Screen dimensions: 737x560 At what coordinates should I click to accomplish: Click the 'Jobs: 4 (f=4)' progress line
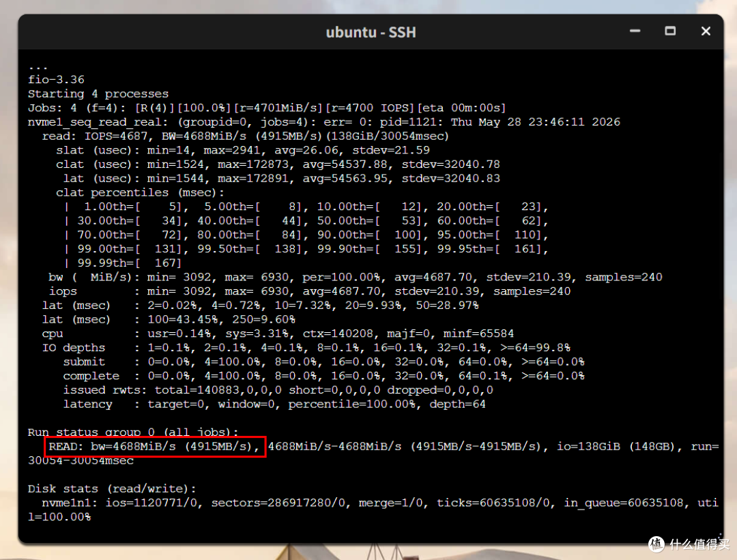point(267,108)
